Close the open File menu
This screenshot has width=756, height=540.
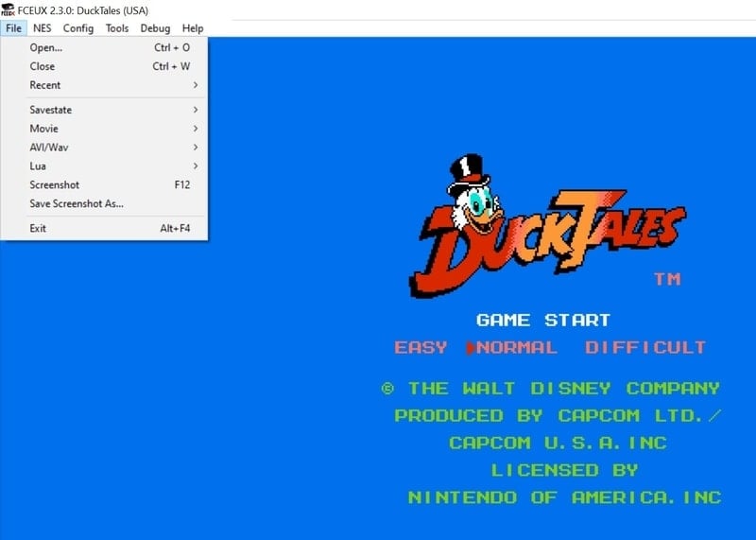13,28
